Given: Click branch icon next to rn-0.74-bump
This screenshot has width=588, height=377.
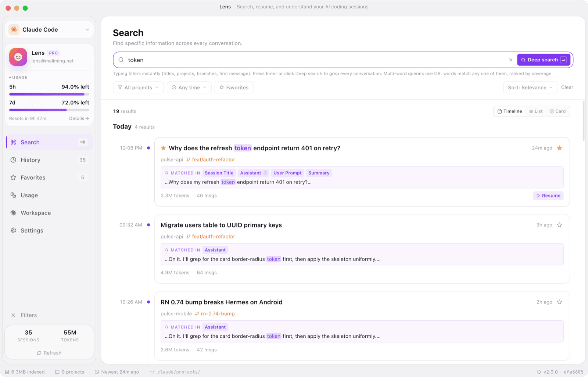Looking at the screenshot, I should pos(197,314).
